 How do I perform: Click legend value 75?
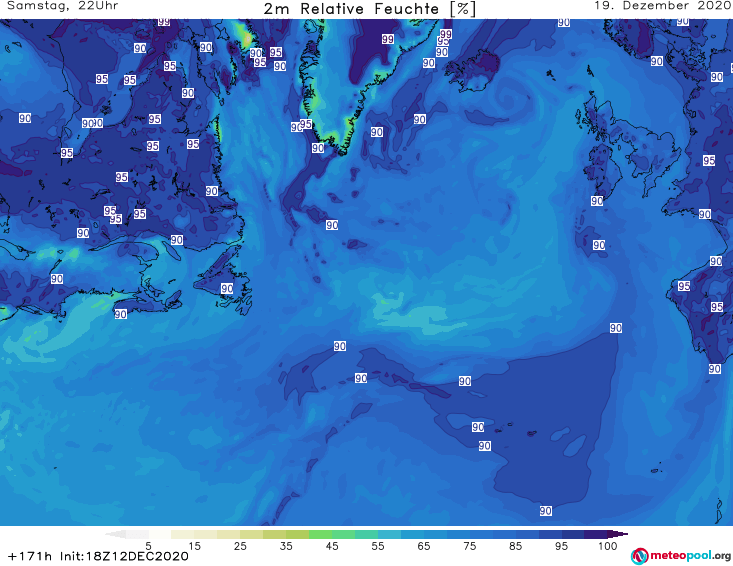click(x=469, y=546)
